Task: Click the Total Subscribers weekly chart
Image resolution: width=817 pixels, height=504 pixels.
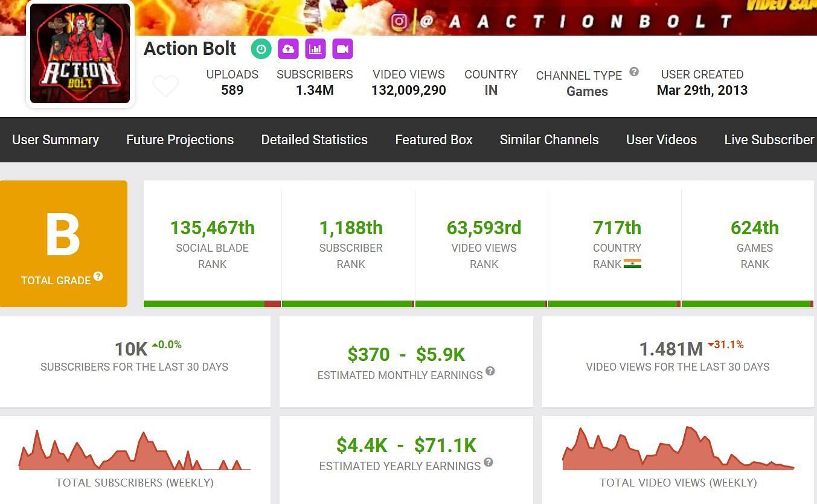Action: 135,450
